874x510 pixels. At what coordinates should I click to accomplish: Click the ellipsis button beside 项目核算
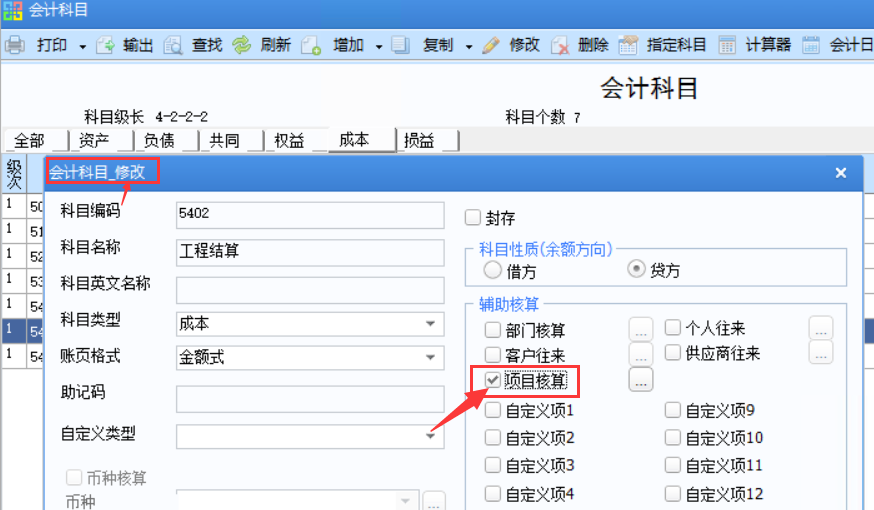pos(640,379)
